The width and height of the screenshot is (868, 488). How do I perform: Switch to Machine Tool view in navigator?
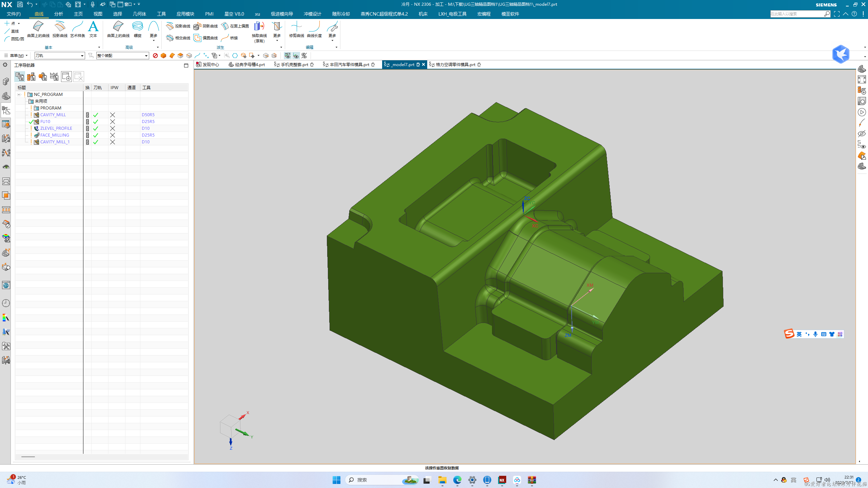[x=31, y=77]
